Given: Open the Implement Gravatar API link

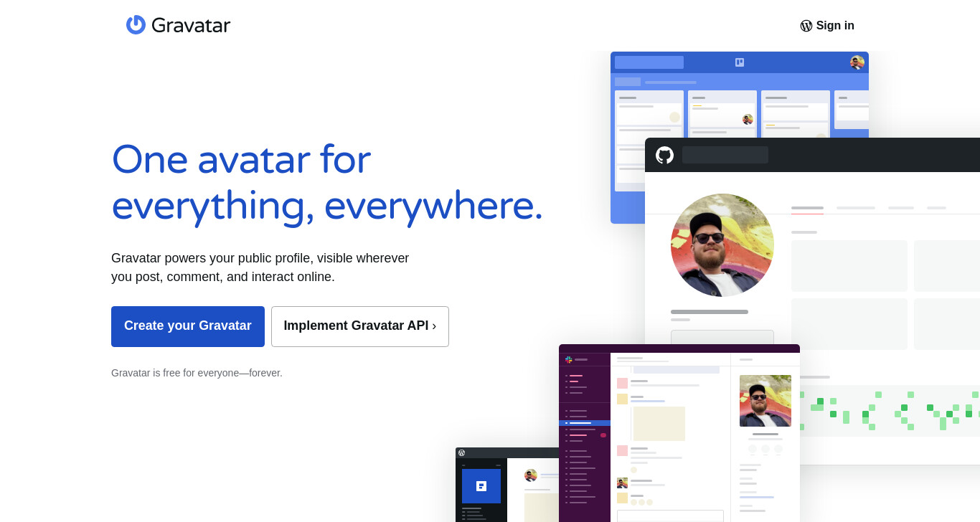Looking at the screenshot, I should 360,326.
